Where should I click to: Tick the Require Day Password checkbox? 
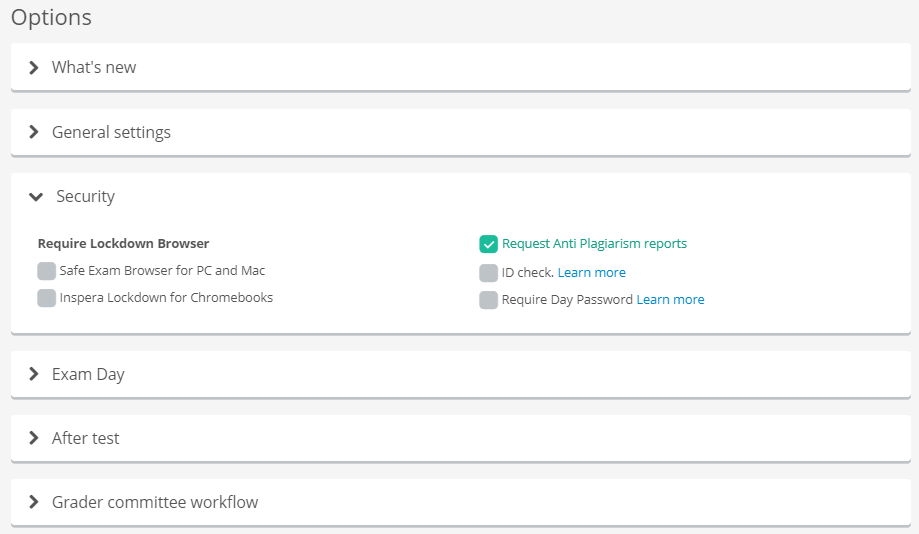coord(488,300)
